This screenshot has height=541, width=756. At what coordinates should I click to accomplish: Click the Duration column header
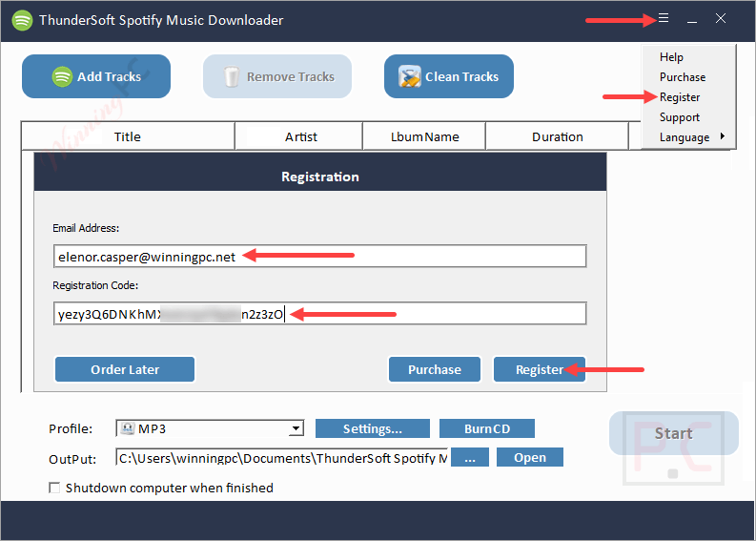[x=558, y=136]
